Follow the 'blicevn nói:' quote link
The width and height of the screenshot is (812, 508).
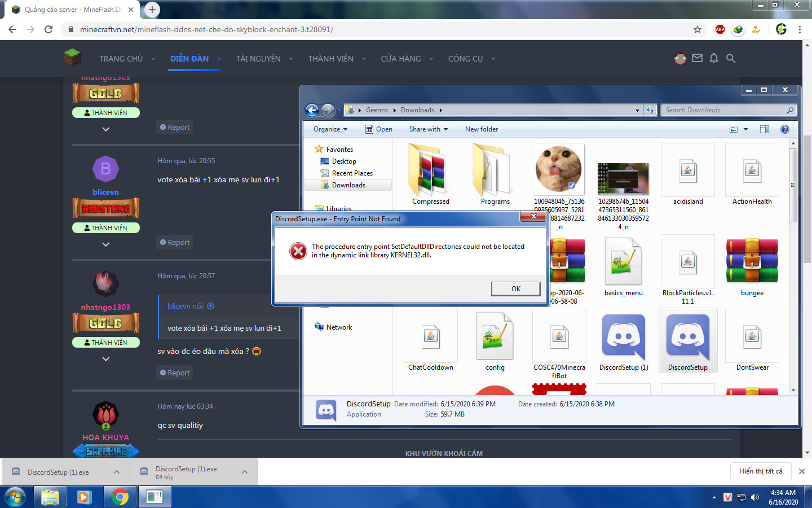click(191, 306)
